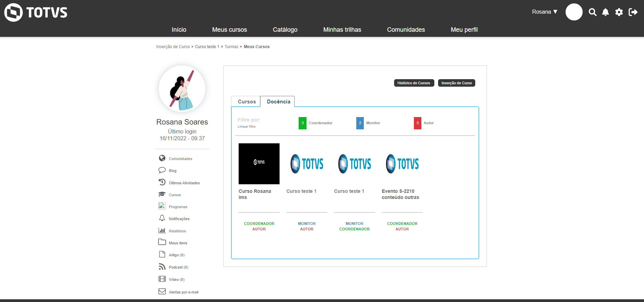Filter by blue Monitor badge

[360, 123]
